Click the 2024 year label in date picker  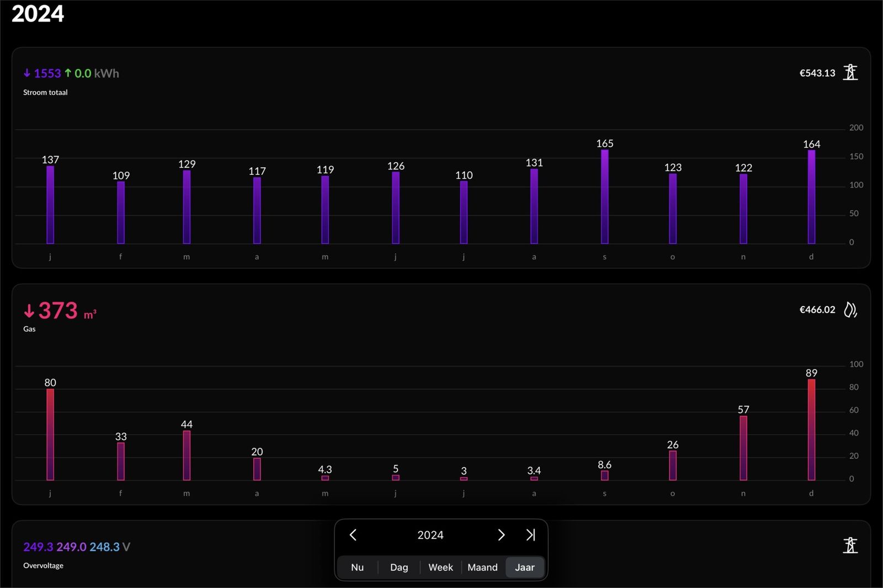[430, 535]
